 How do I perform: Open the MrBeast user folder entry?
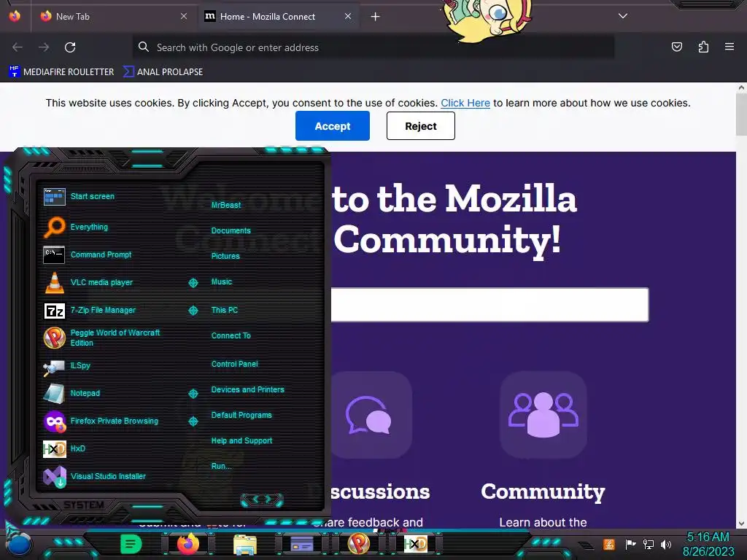coord(226,205)
